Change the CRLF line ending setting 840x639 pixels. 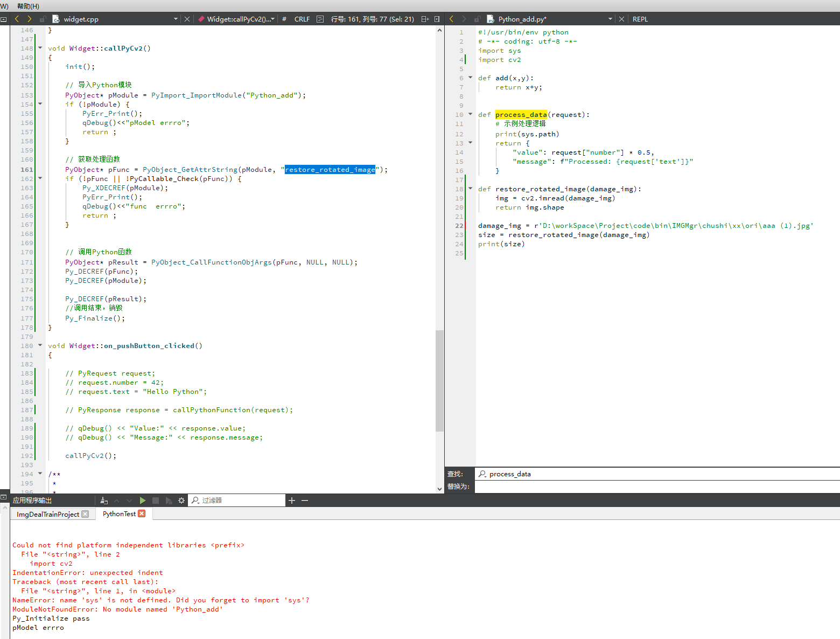(x=302, y=19)
